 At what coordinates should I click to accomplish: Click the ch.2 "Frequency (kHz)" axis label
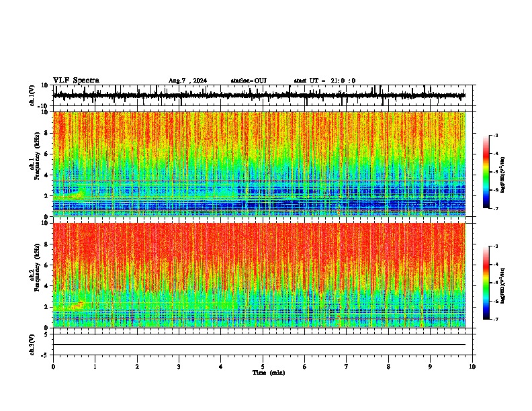(37, 267)
